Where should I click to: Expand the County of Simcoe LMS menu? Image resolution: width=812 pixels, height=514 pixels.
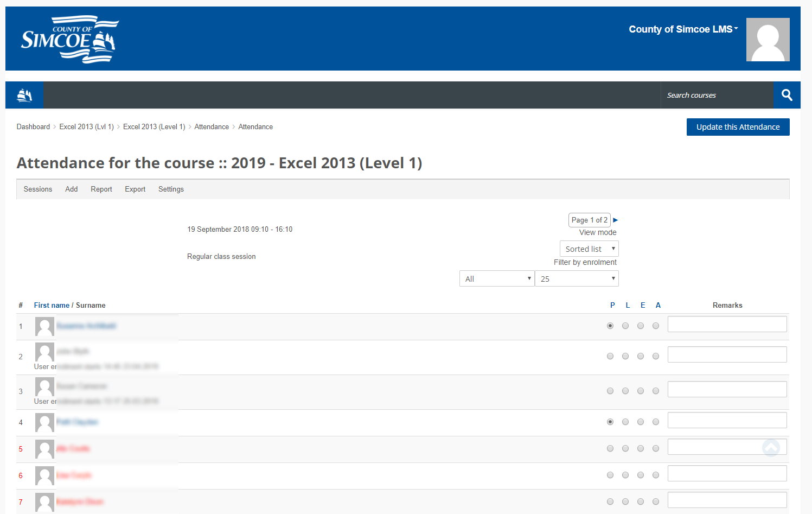pyautogui.click(x=683, y=29)
